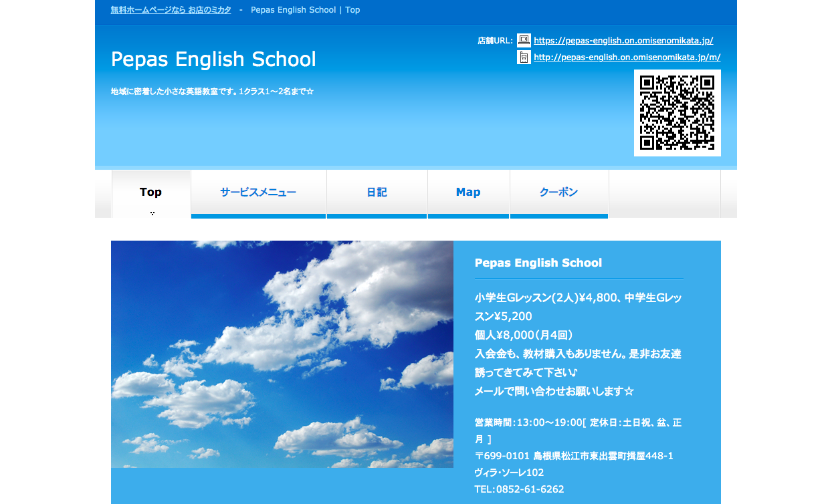832x504 pixels.
Task: Click the 入会金も、教材購入もありません text
Action: [549, 354]
